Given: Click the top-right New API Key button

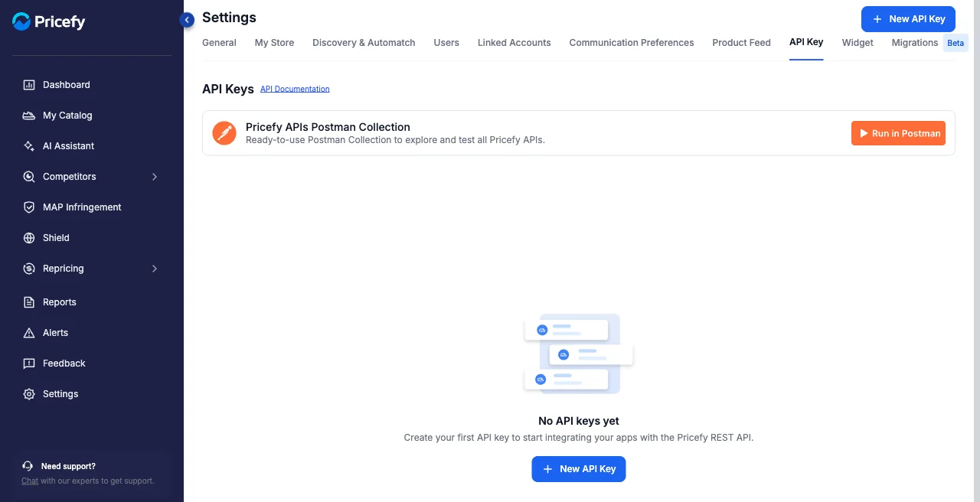Looking at the screenshot, I should tap(908, 19).
